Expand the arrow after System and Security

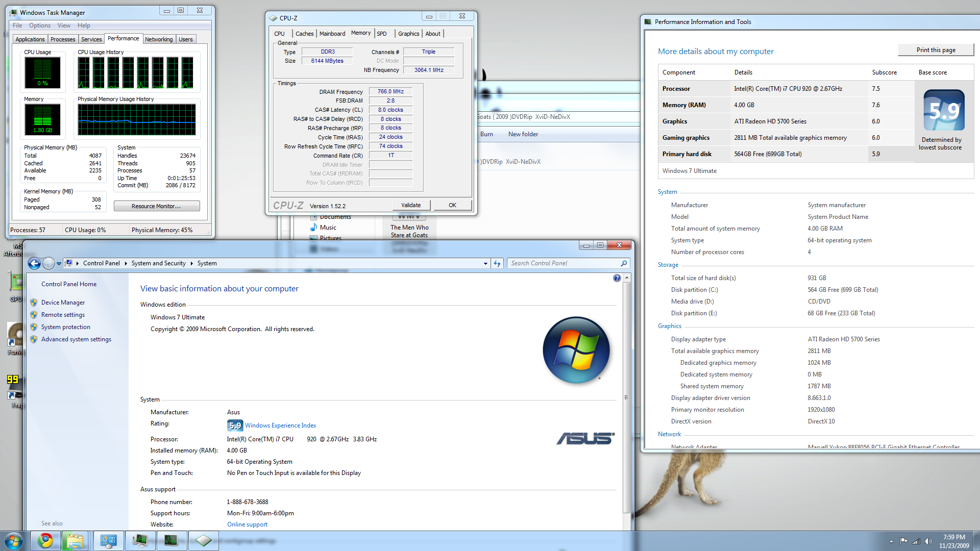point(192,263)
